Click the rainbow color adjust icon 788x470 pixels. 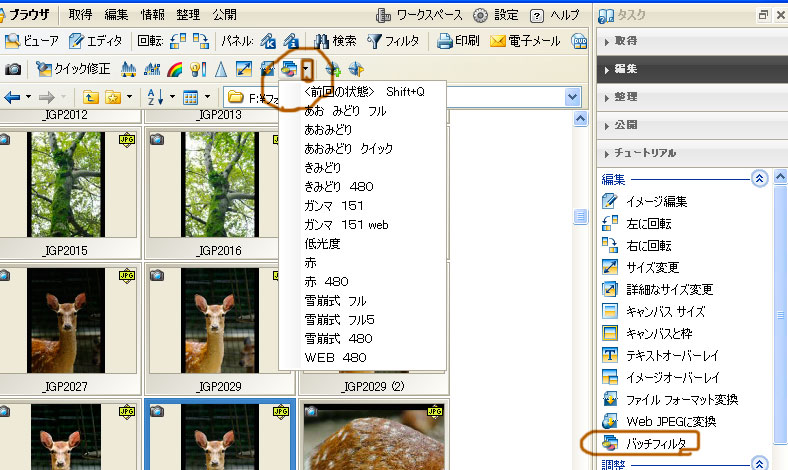point(174,69)
